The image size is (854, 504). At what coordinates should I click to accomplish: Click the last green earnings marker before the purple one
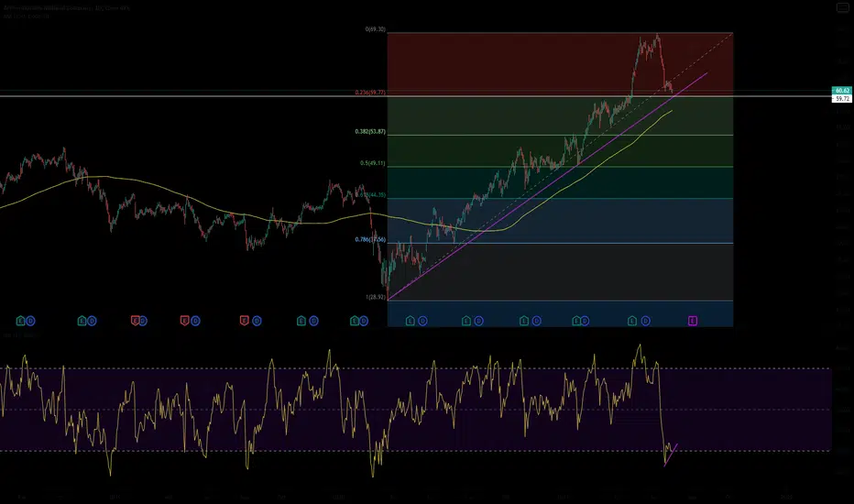(x=631, y=321)
